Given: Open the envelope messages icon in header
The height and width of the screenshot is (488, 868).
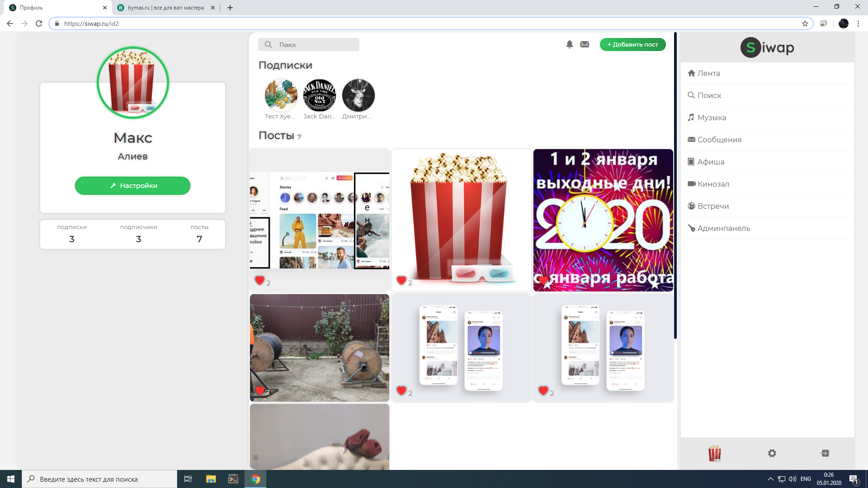Looking at the screenshot, I should point(585,44).
